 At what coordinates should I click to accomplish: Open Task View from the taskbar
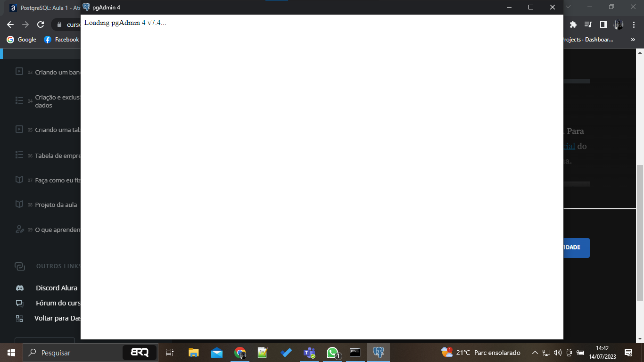[170, 353]
